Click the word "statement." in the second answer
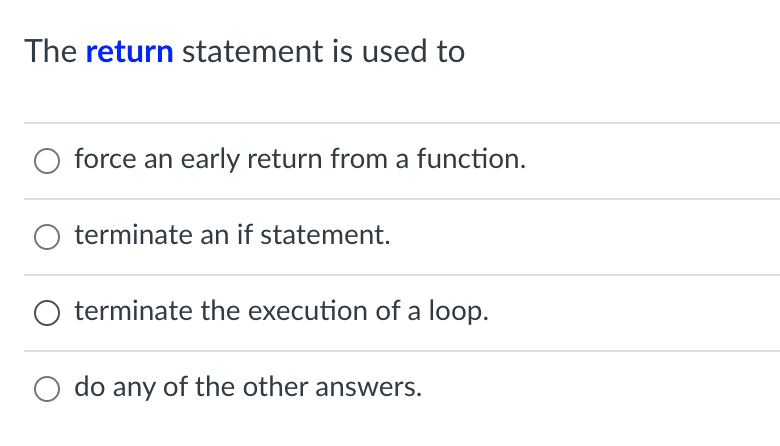This screenshot has height=446, width=780. [x=325, y=235]
